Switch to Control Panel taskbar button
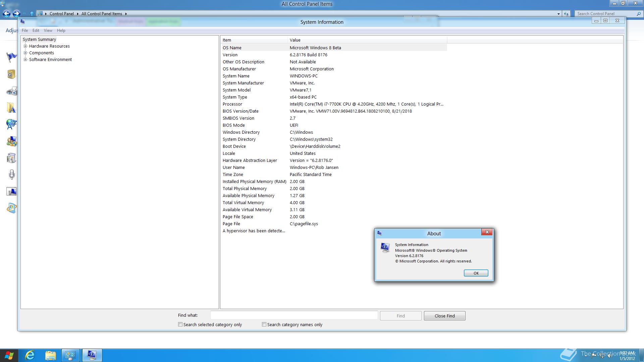 point(71,355)
